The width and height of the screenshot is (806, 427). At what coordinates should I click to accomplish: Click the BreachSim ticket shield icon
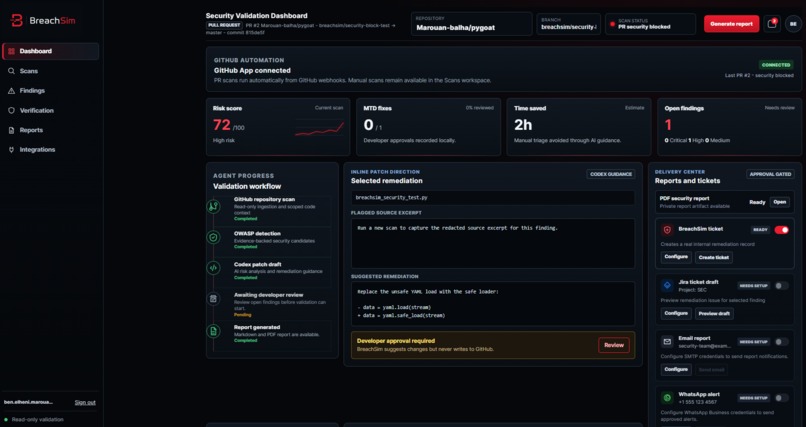(667, 230)
